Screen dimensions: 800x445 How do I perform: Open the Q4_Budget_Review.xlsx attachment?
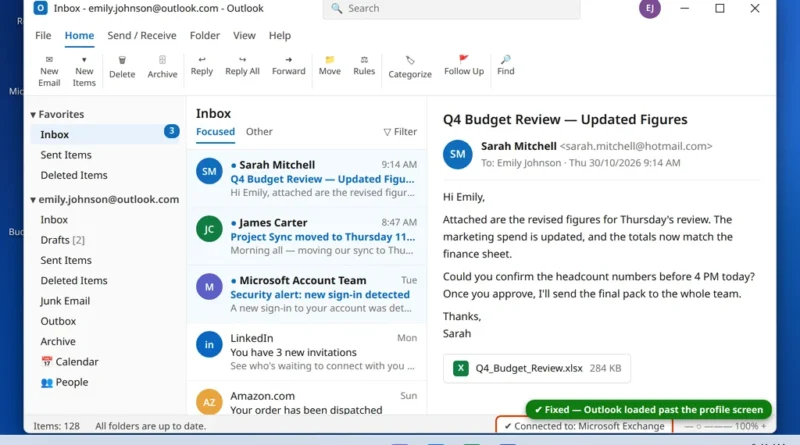click(x=537, y=368)
